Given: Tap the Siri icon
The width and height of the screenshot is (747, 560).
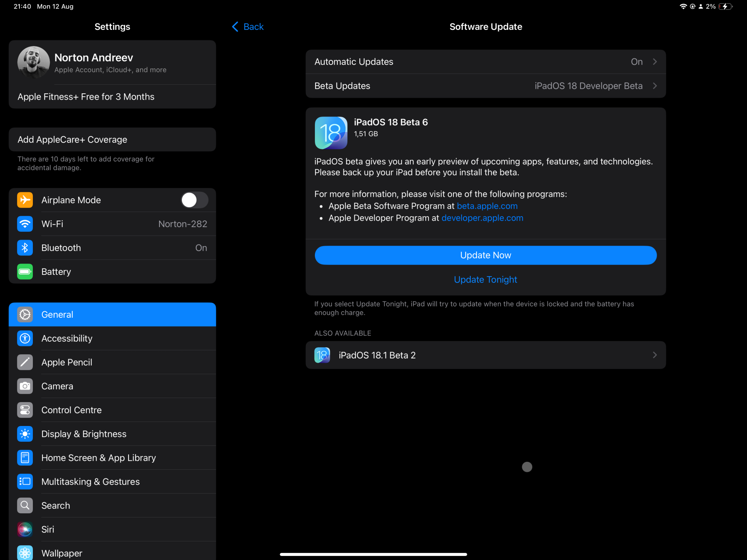Looking at the screenshot, I should (x=25, y=529).
